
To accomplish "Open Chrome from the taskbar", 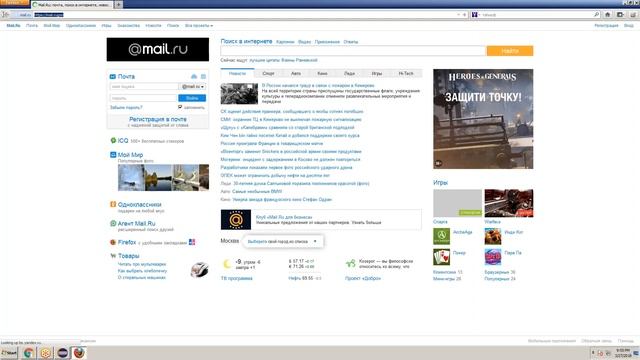I will point(29,353).
